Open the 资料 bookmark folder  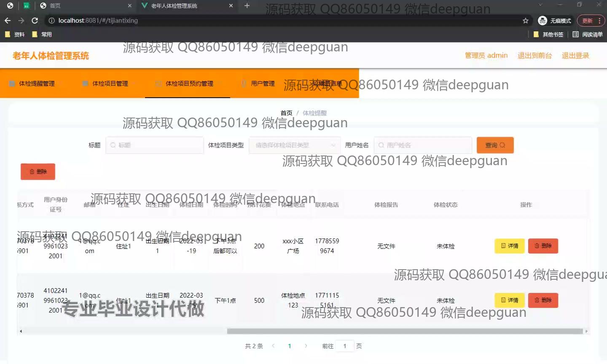point(15,35)
